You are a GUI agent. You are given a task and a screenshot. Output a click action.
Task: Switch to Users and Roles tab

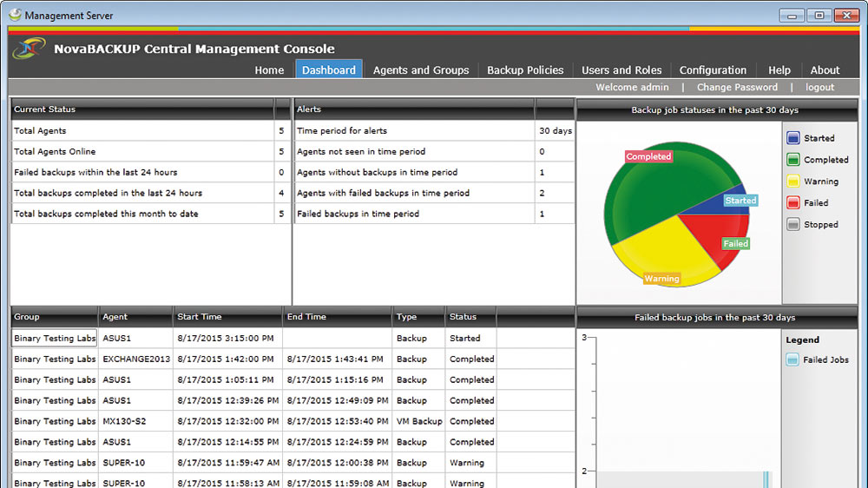621,69
